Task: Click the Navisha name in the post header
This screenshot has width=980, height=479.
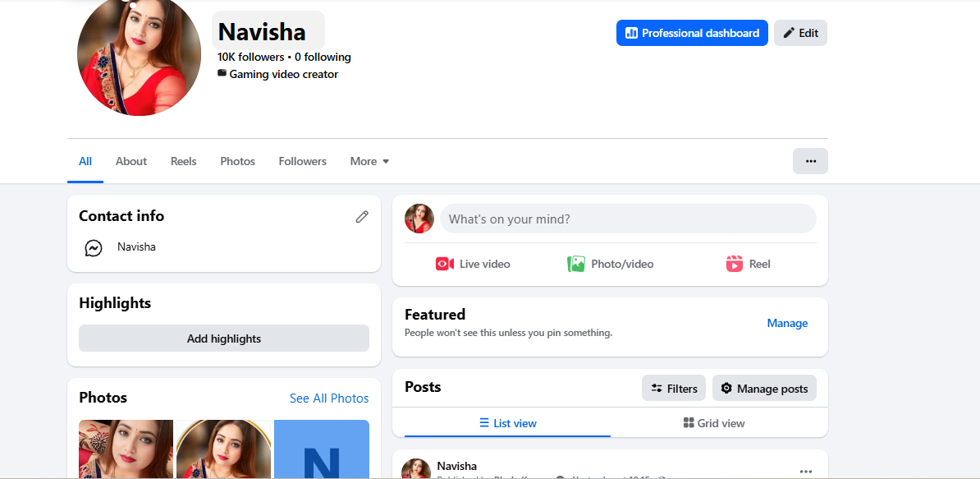Action: click(457, 466)
